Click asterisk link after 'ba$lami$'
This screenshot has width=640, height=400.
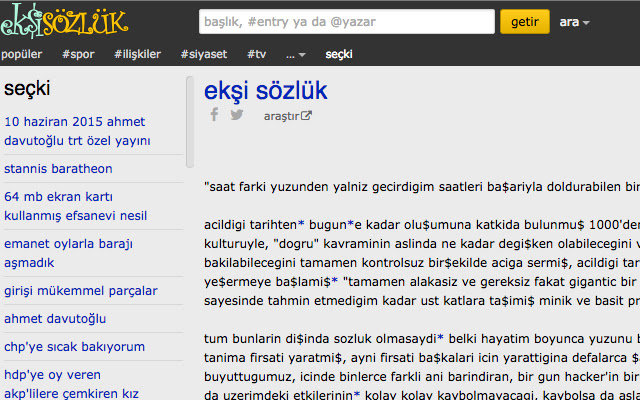click(x=335, y=281)
